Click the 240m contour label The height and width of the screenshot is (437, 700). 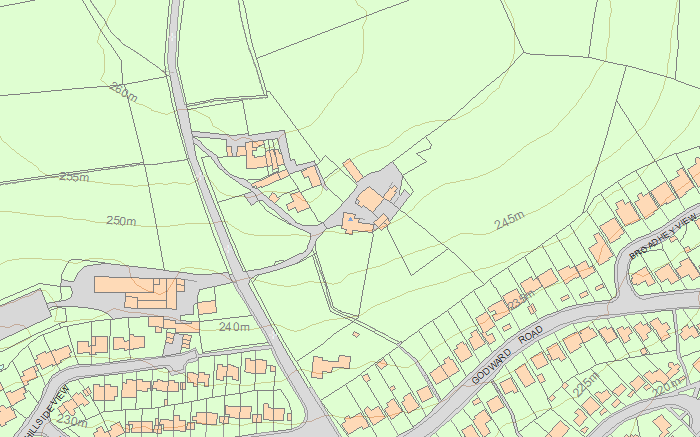coord(234,327)
